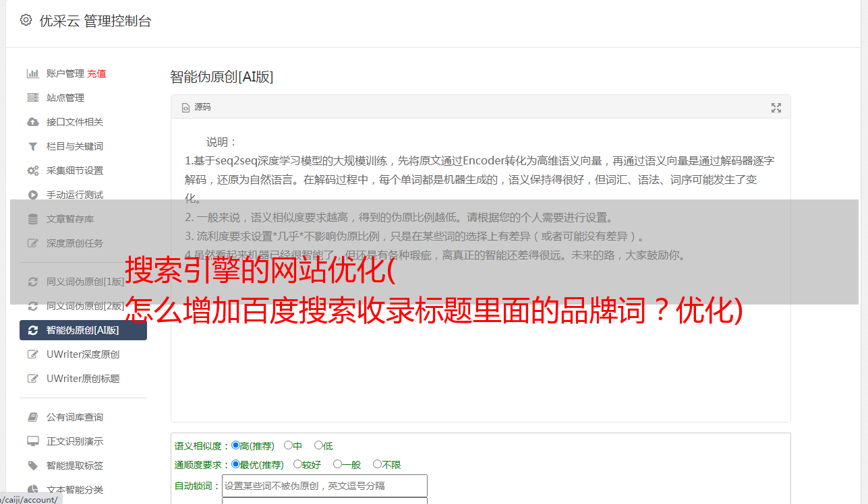The width and height of the screenshot is (868, 504).
Task: Click the tag icon for 智能提取标签
Action: coord(32,466)
